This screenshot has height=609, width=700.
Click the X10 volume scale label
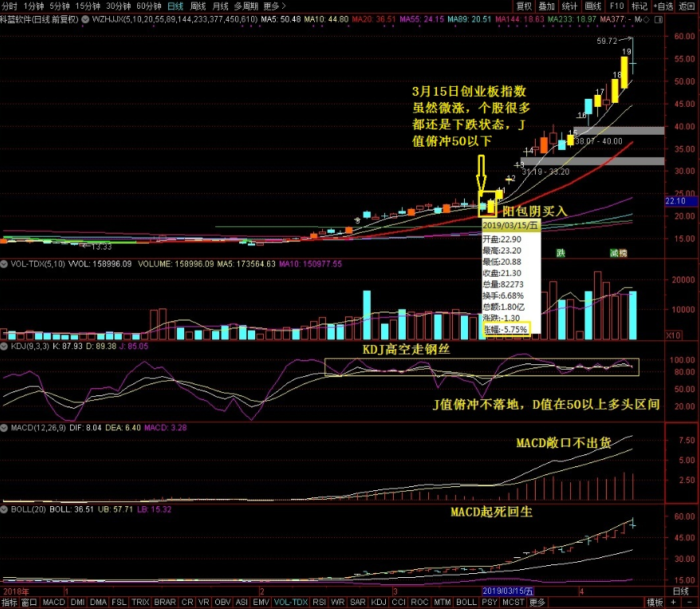click(x=674, y=336)
